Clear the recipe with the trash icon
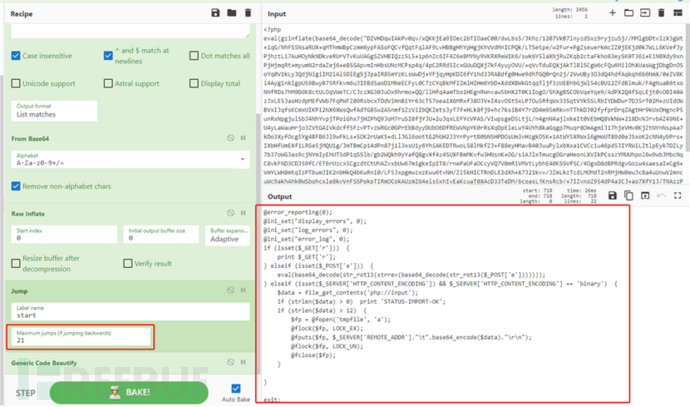 click(x=248, y=13)
